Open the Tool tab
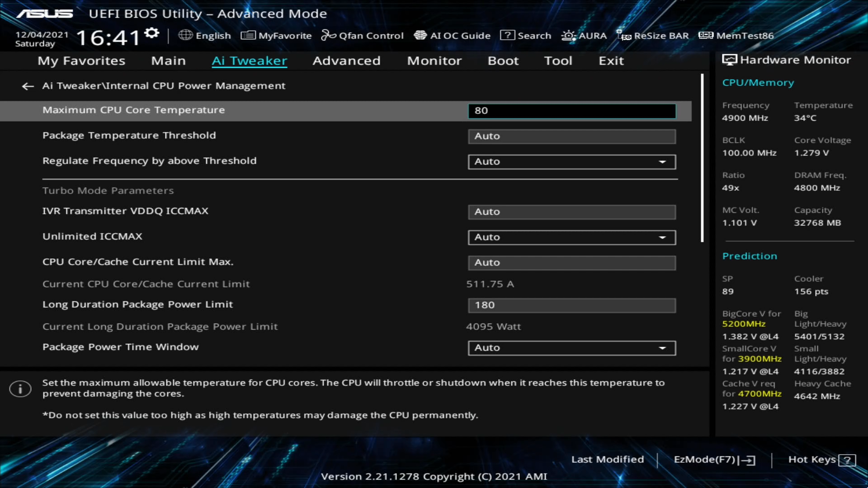The height and width of the screenshot is (488, 868). coord(558,61)
